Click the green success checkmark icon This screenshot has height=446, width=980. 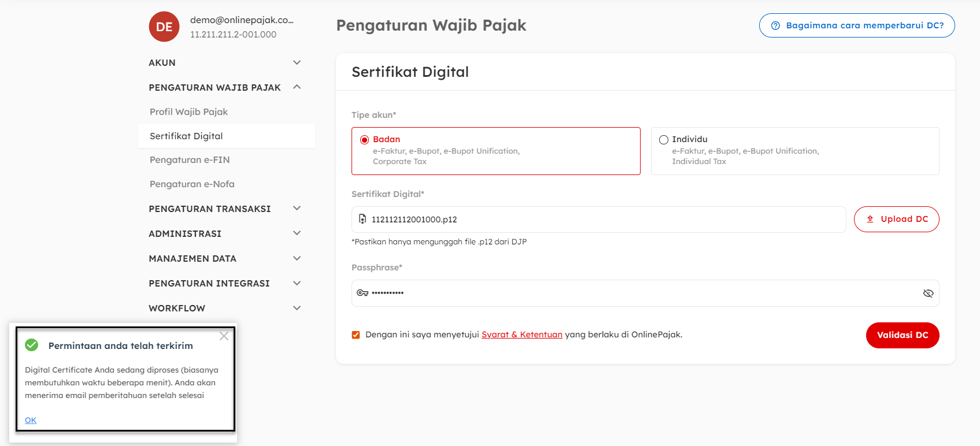32,345
